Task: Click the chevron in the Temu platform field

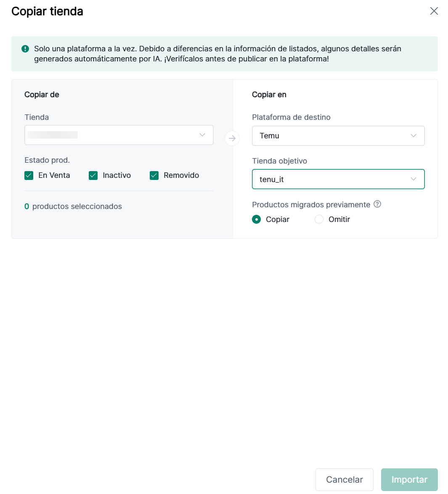Action: click(x=414, y=136)
